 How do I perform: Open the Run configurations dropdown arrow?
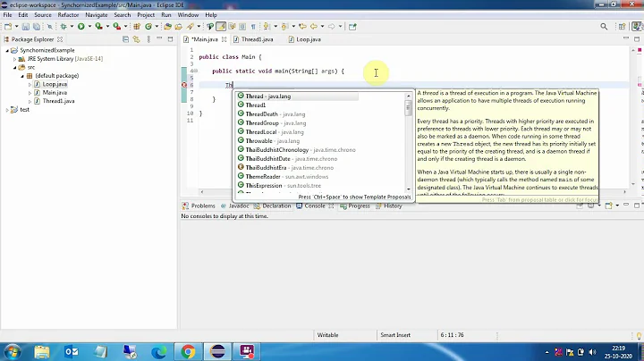tap(89, 27)
